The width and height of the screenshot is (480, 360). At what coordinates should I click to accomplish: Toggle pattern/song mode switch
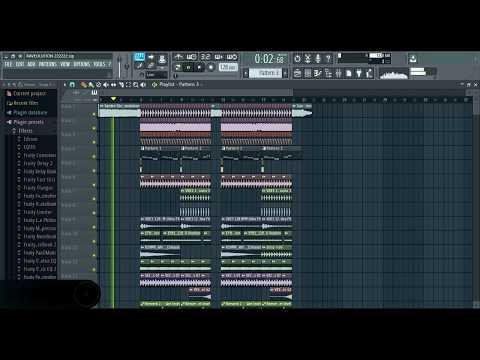pos(178,67)
